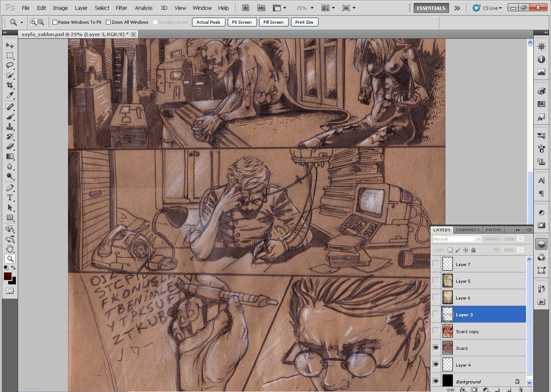Open the Fill slider arrow
551x392 pixels.
(x=520, y=250)
